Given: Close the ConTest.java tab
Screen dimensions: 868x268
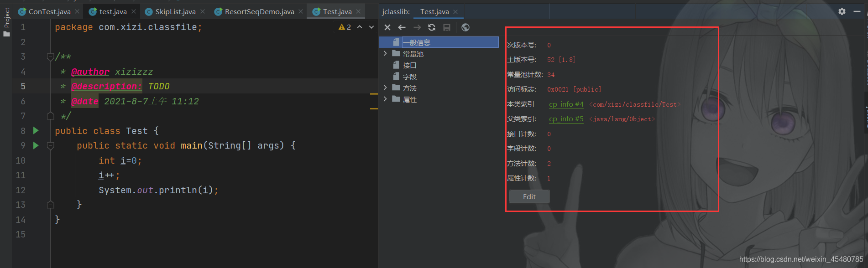Looking at the screenshot, I should pos(77,11).
